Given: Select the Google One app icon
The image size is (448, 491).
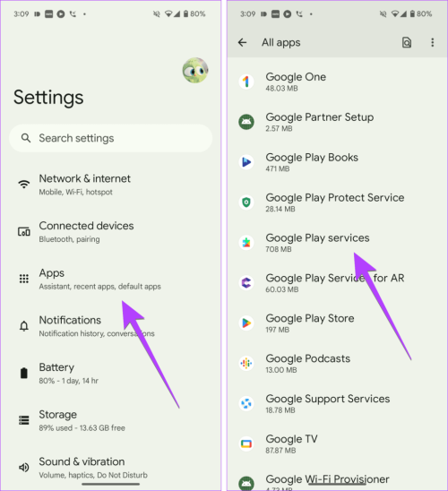Looking at the screenshot, I should coord(246,82).
